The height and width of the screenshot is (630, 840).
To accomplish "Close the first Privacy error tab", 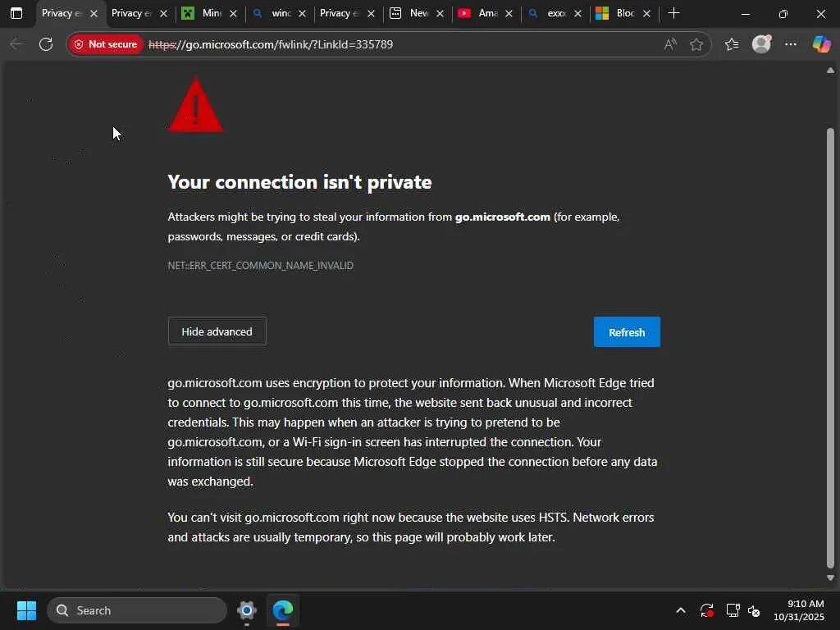I will click(94, 14).
